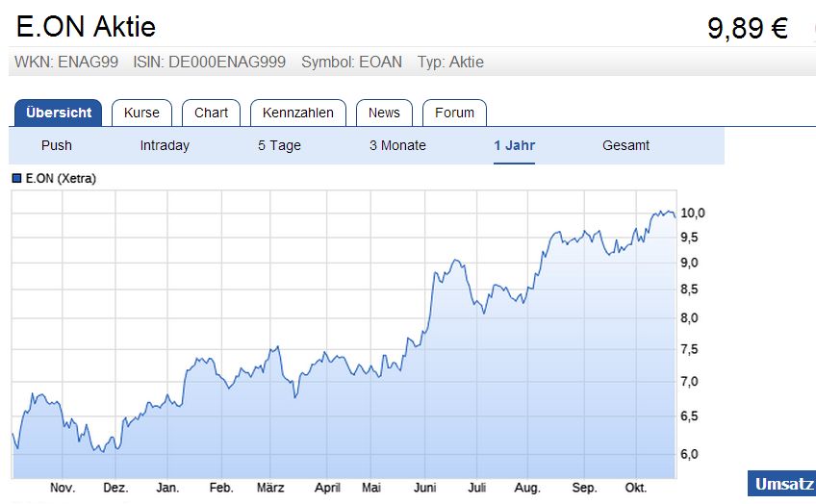The height and width of the screenshot is (504, 816).
Task: Switch to the Forum tab
Action: pos(454,113)
